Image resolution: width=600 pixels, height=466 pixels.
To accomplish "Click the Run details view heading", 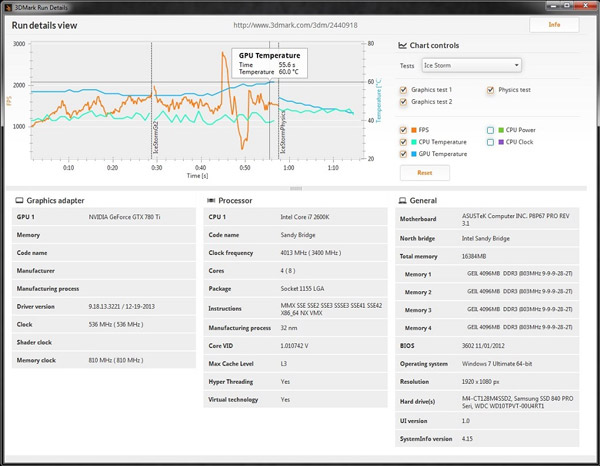I will pyautogui.click(x=44, y=26).
